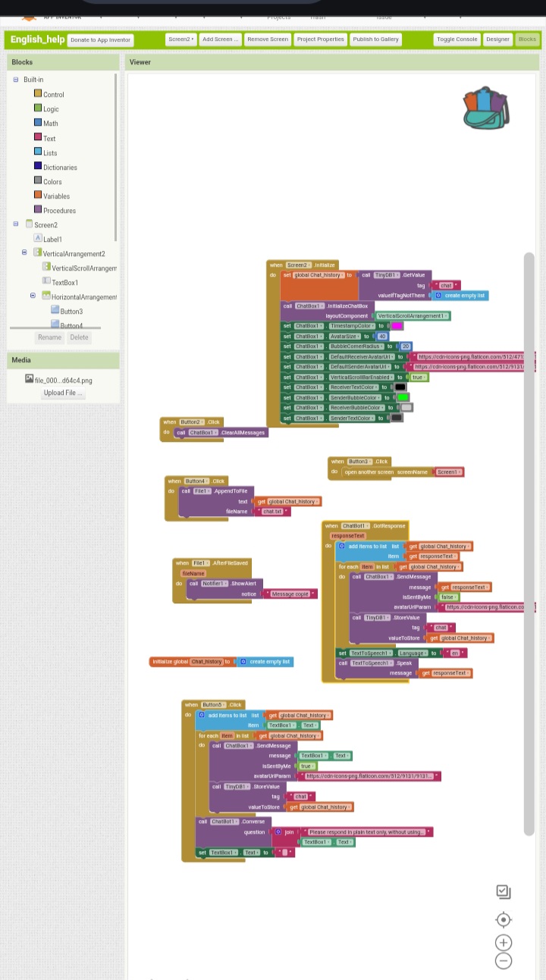Open the backpack icon in the workspace
546x980 pixels.
(x=486, y=108)
